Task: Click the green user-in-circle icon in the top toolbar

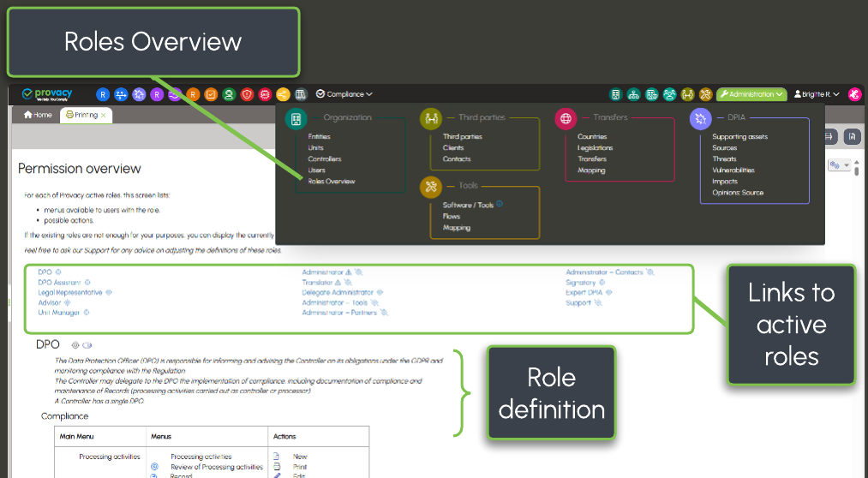Action: [x=229, y=94]
